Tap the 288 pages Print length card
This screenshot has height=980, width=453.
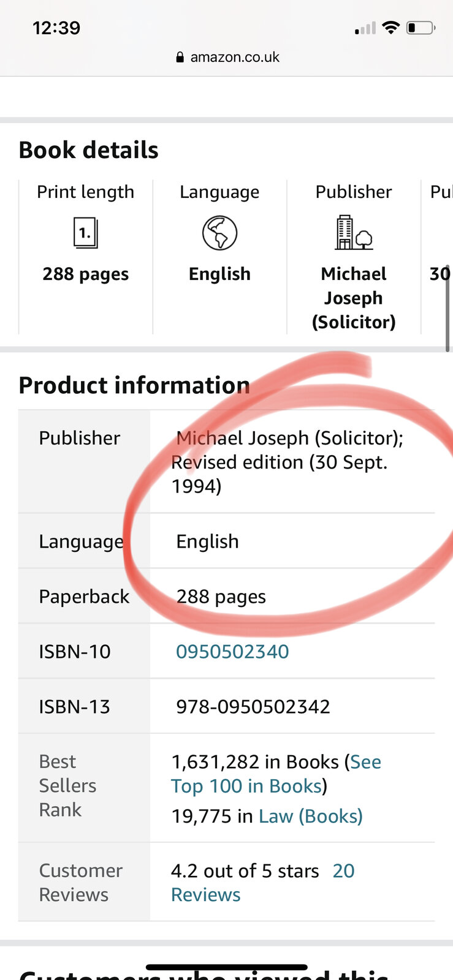[x=86, y=257]
